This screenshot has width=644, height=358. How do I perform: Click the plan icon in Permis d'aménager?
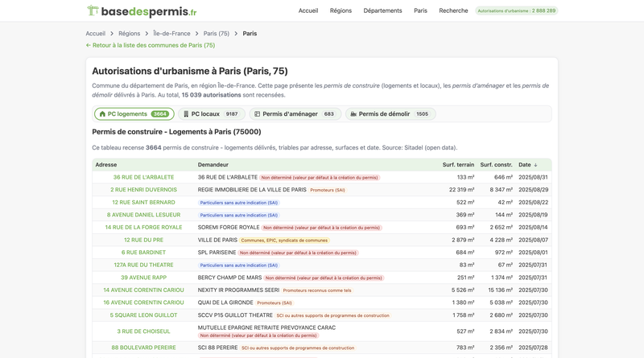tap(257, 114)
